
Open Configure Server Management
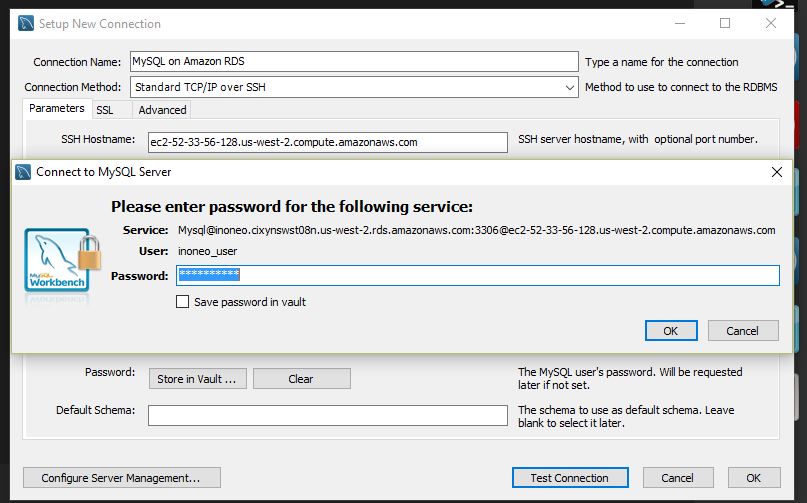coord(121,478)
